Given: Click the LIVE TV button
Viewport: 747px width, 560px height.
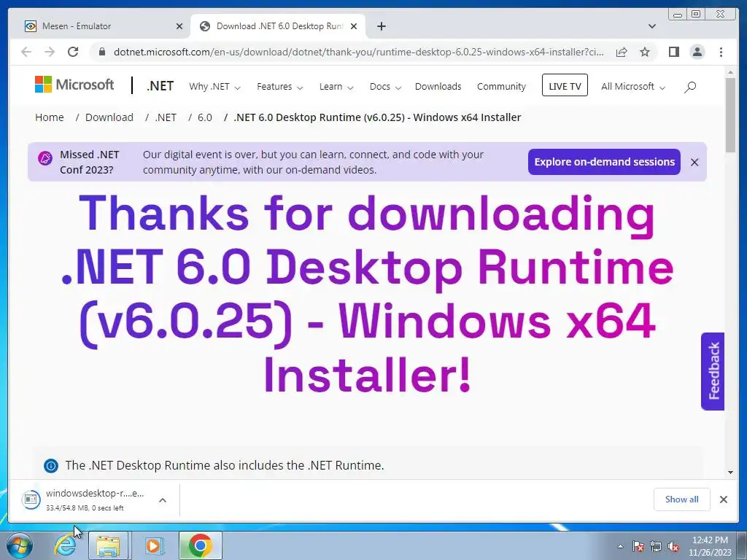Looking at the screenshot, I should pyautogui.click(x=565, y=85).
